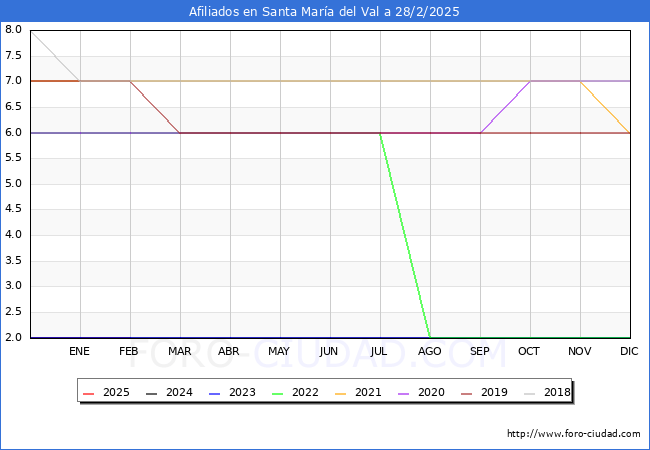Click the JUL month axis label
The image size is (650, 450).
(x=378, y=351)
